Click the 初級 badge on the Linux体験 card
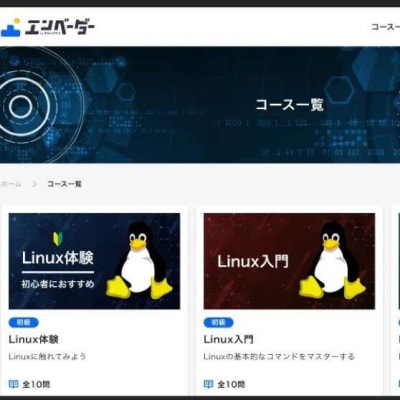Viewport: 400px width, 400px height. coord(24,322)
